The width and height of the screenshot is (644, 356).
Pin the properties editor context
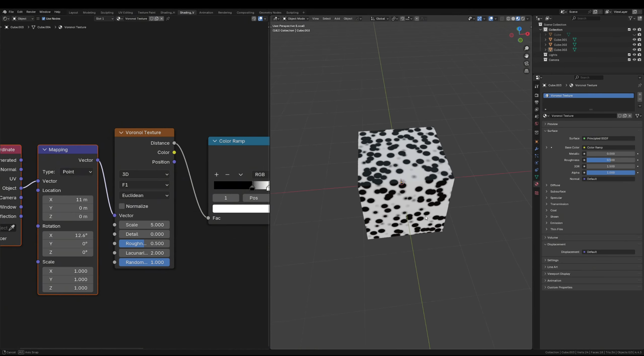(x=640, y=85)
